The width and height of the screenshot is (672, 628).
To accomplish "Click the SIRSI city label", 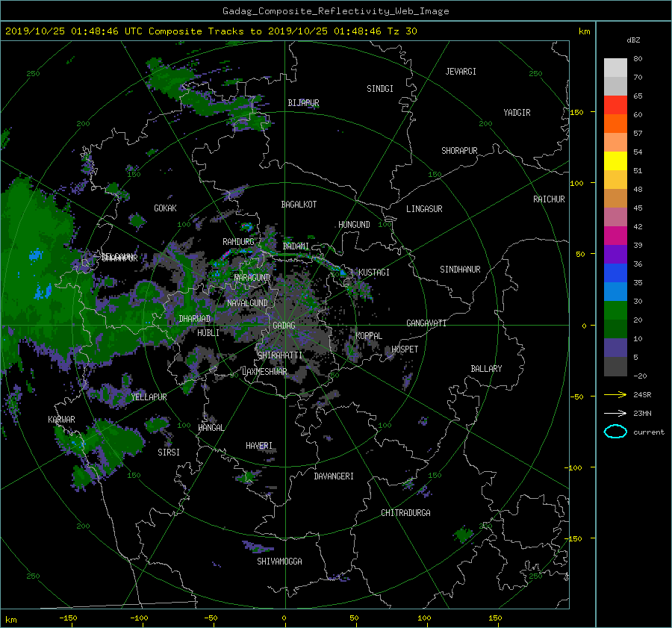I will 169,453.
